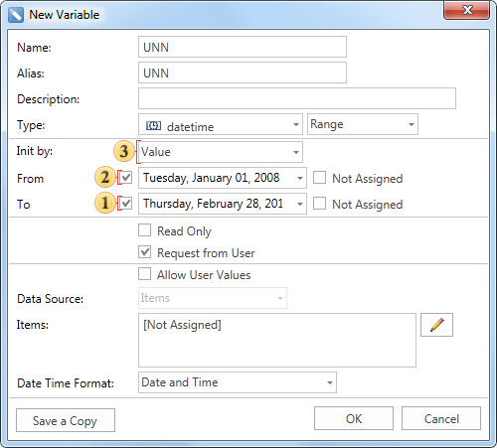
Task: Uncheck Request from User
Action: pos(144,252)
